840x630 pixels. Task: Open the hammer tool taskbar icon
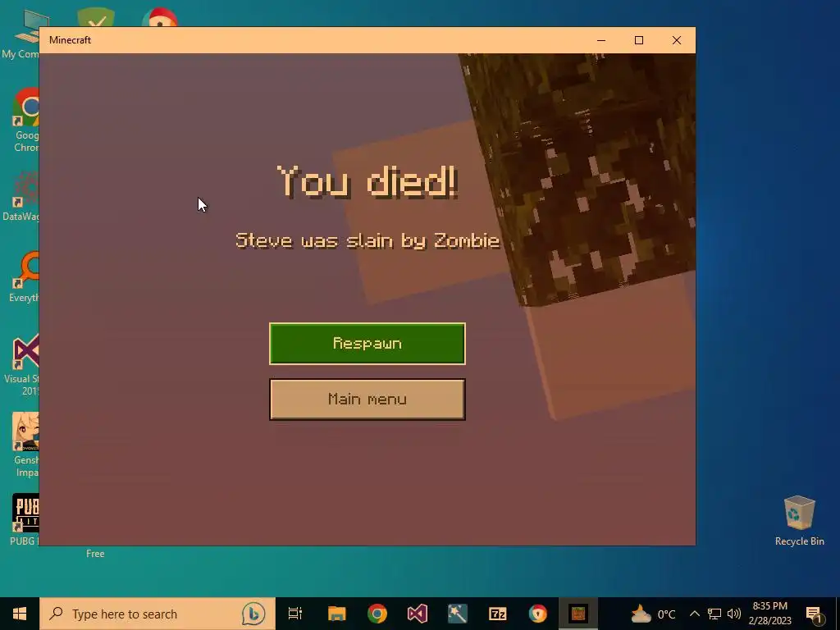tap(458, 614)
